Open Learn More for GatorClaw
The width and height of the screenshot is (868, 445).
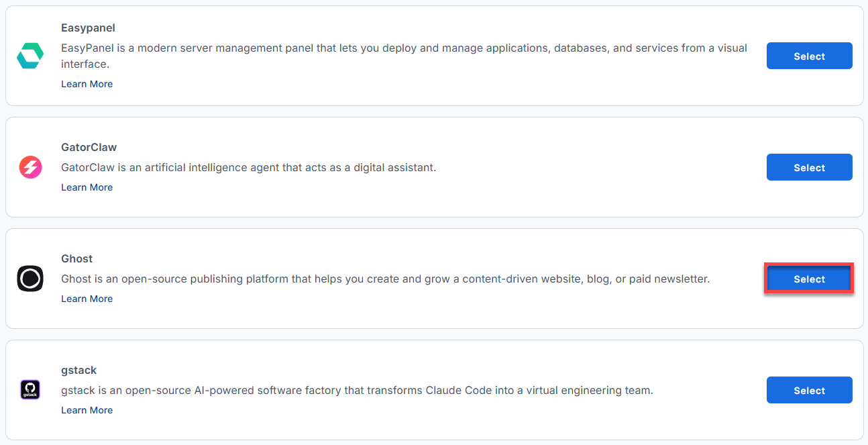pos(87,187)
